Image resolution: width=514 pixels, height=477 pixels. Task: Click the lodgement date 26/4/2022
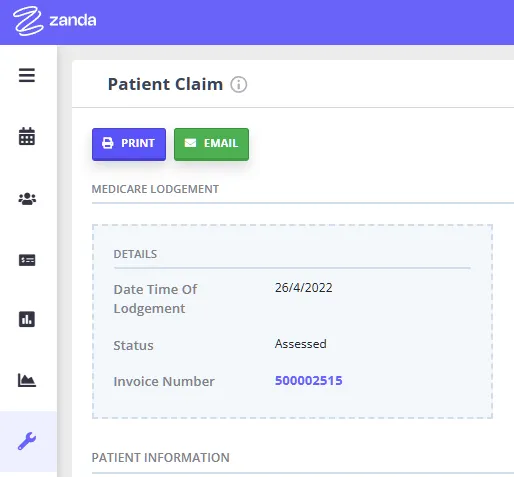304,288
